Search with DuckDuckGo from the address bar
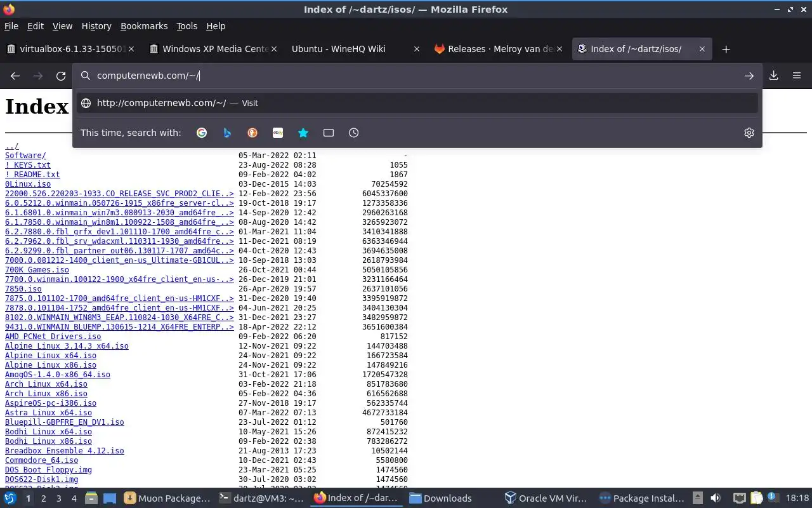Image resolution: width=812 pixels, height=508 pixels. pos(252,133)
